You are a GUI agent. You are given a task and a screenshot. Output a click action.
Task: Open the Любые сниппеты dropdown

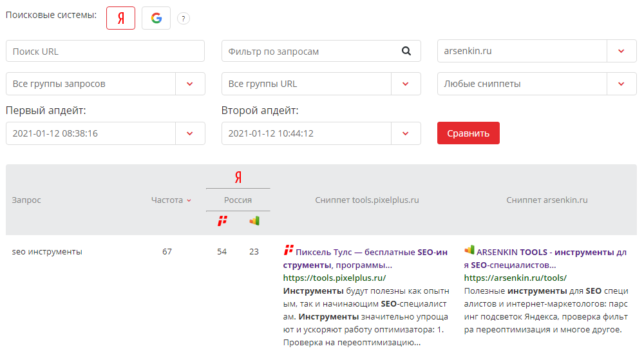pos(537,84)
